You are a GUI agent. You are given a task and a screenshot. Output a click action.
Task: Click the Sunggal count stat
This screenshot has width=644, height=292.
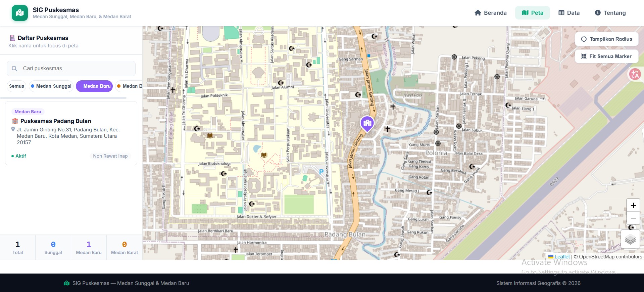(x=53, y=248)
